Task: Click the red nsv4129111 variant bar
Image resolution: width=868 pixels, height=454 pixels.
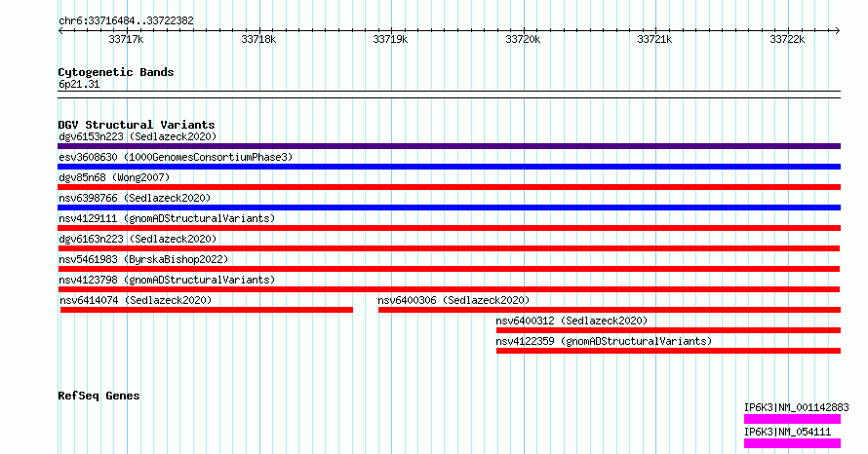Action: [449, 228]
